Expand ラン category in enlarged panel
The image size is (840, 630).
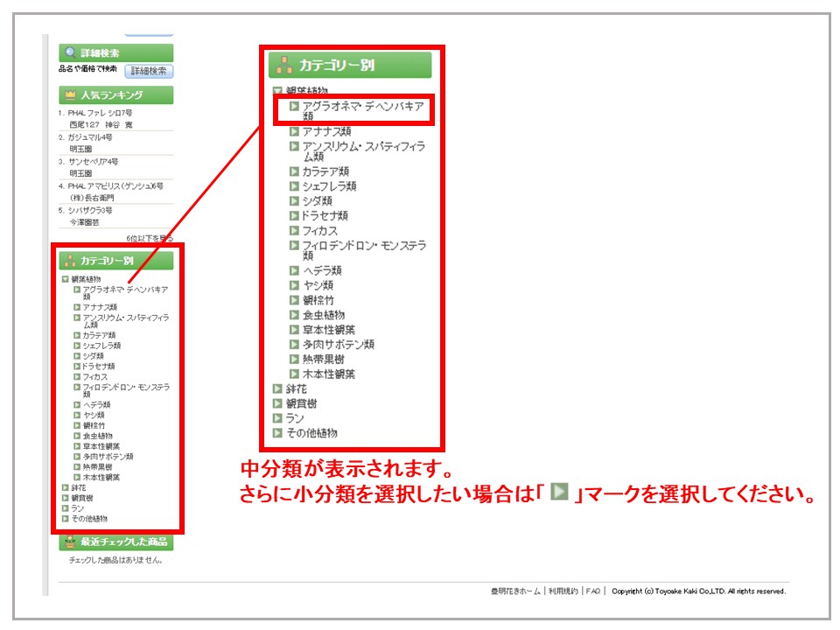[x=277, y=418]
